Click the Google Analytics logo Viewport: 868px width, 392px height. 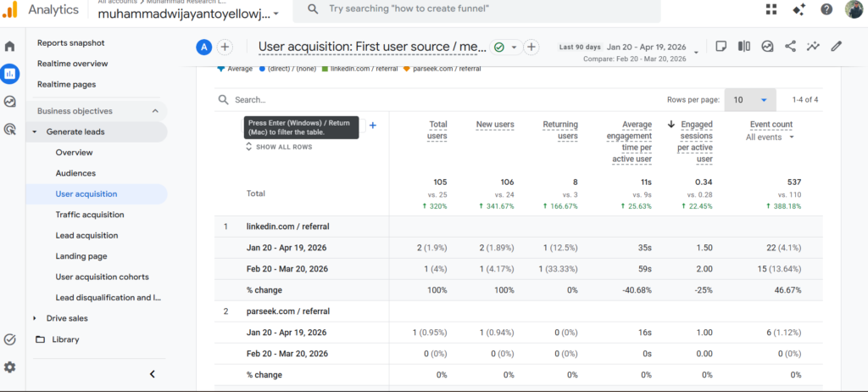[x=10, y=9]
